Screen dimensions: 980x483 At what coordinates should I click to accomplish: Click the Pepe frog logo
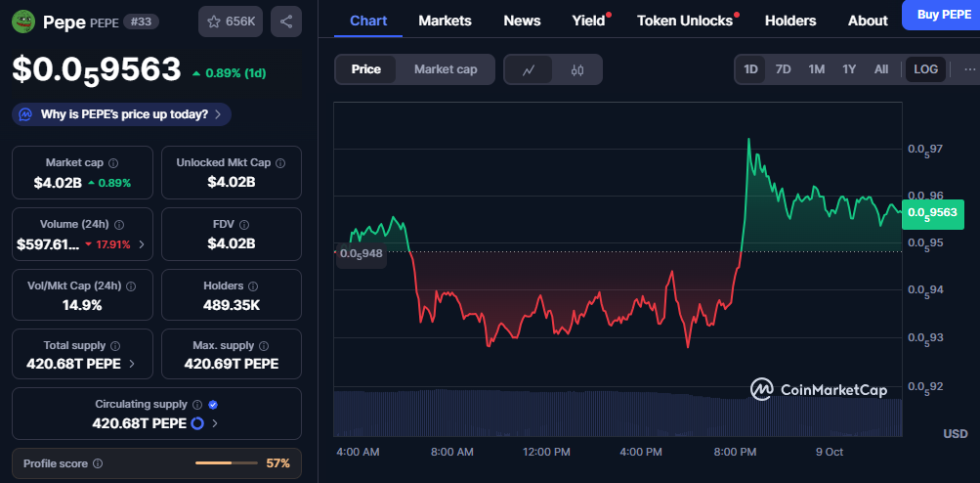click(23, 21)
